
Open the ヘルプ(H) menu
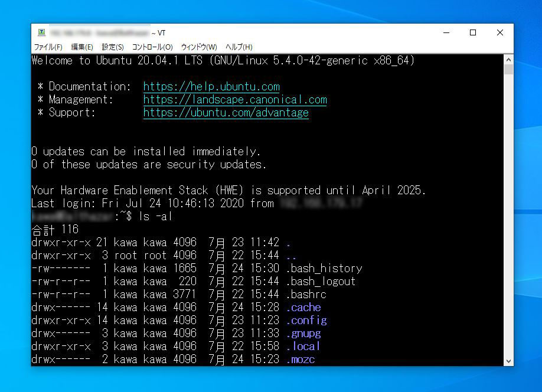point(239,47)
